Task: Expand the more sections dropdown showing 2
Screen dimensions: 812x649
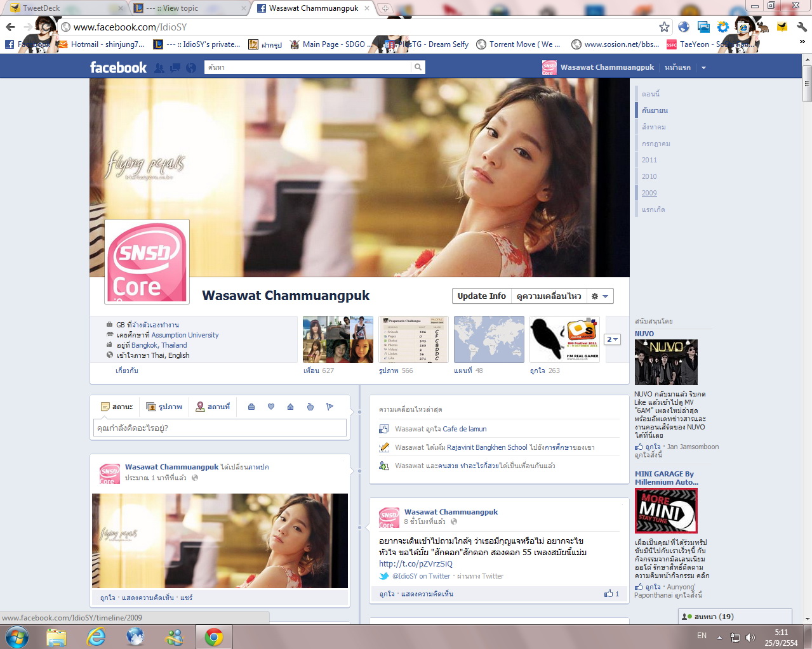Action: [x=612, y=339]
